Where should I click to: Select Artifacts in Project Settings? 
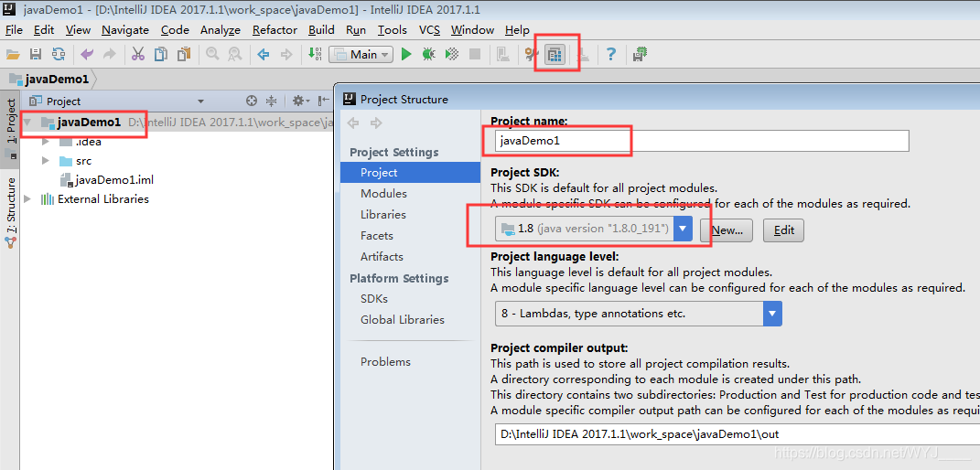coord(382,257)
